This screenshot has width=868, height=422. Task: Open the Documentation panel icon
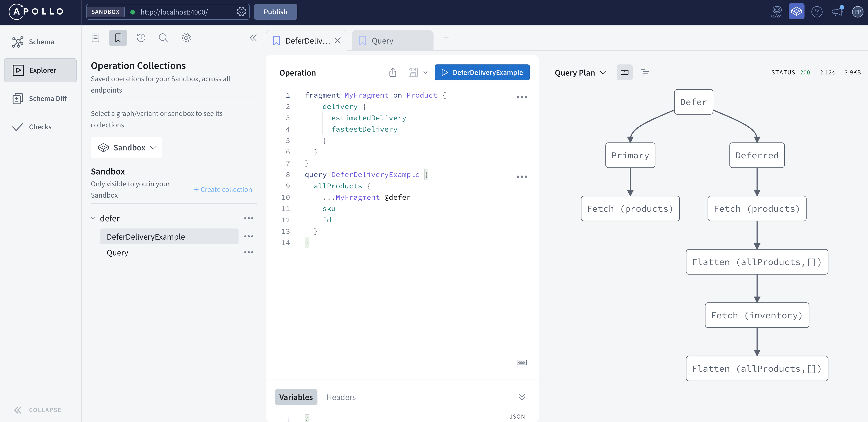pos(95,38)
